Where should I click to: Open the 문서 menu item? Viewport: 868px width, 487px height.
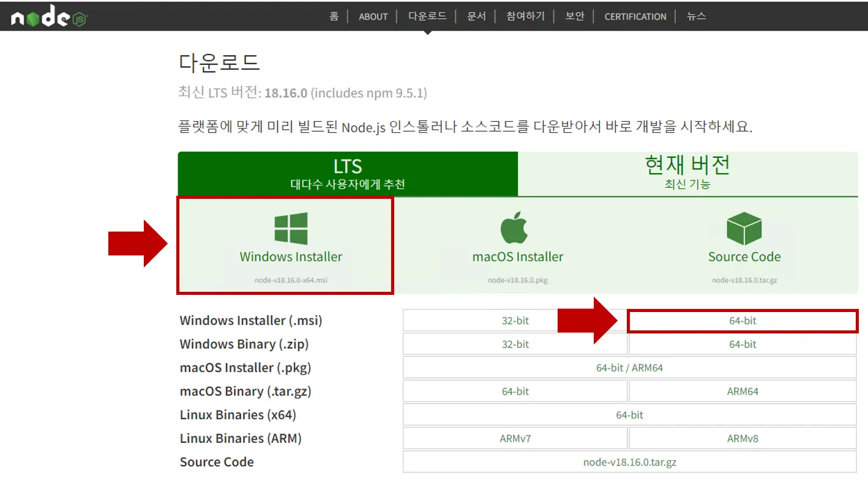tap(476, 17)
